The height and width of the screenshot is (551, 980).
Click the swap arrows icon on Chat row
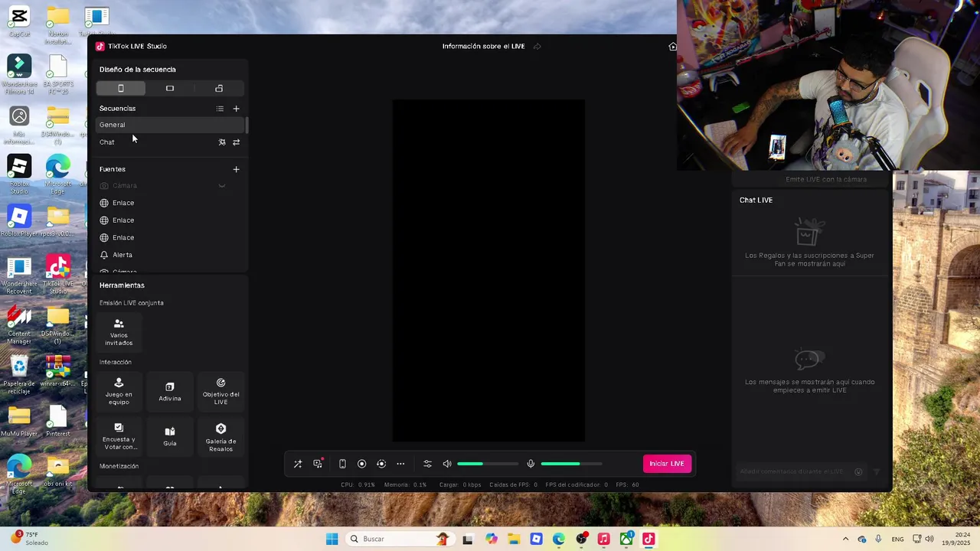(236, 142)
